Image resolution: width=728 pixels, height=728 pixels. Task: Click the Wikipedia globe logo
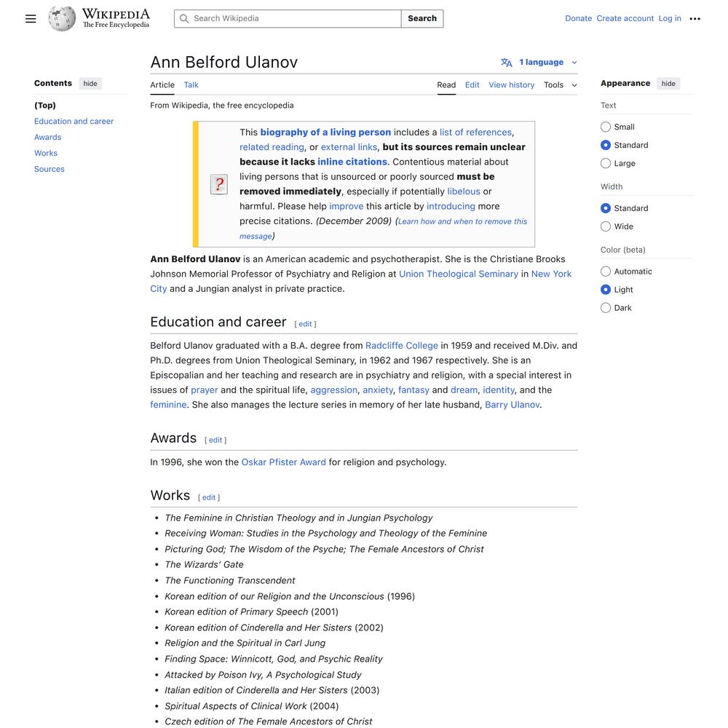(62, 19)
